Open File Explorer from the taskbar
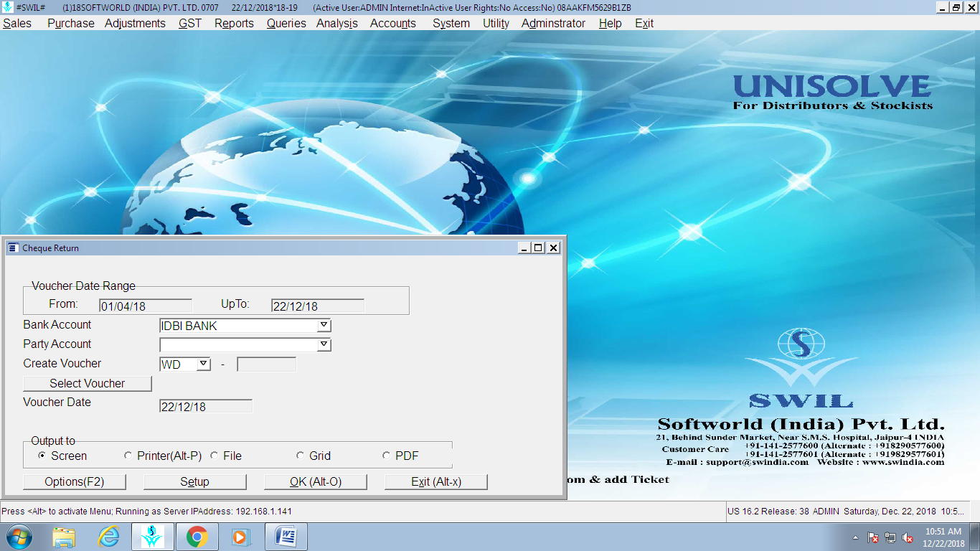 (64, 537)
